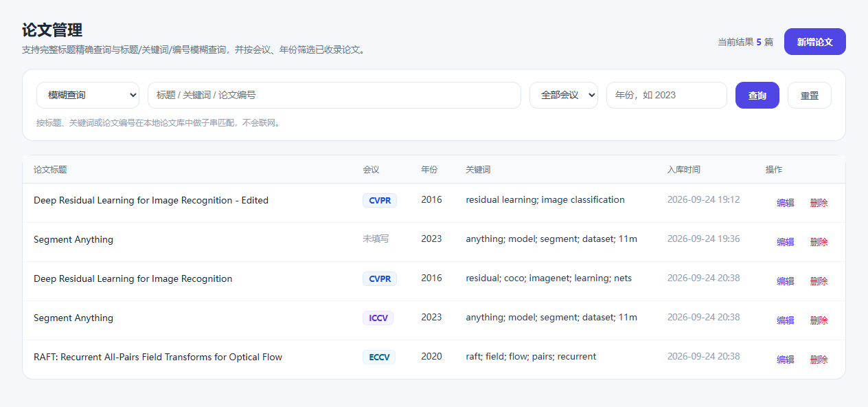Image resolution: width=868 pixels, height=407 pixels.
Task: Click the timestamp 2026-09-24 19:36
Action: tap(704, 239)
